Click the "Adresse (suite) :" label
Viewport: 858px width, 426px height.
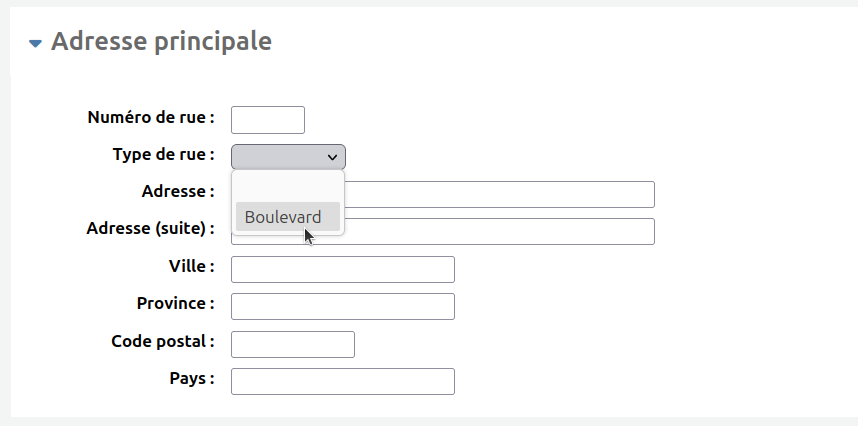click(150, 229)
